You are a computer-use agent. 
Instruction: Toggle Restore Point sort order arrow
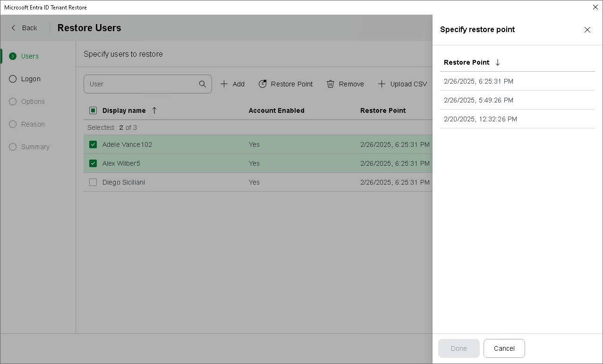(498, 62)
